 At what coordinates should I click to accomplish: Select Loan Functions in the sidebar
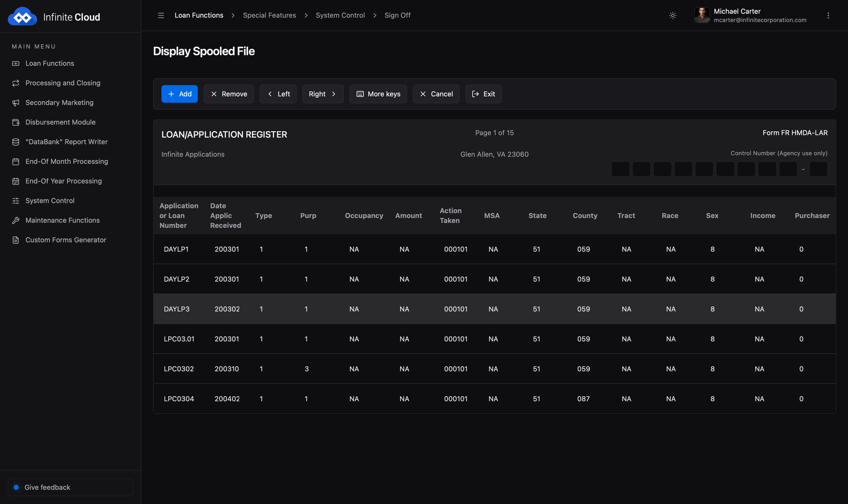coord(50,63)
